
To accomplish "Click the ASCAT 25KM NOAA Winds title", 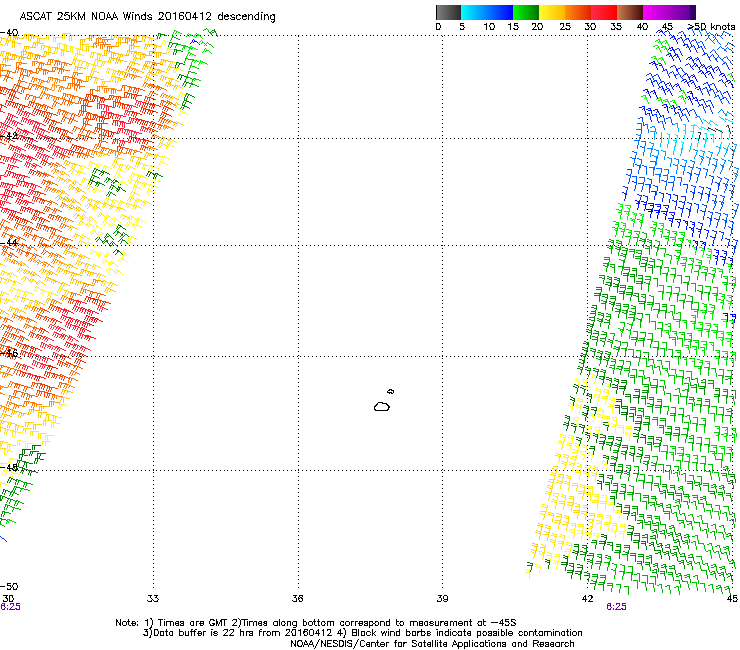I will (147, 16).
